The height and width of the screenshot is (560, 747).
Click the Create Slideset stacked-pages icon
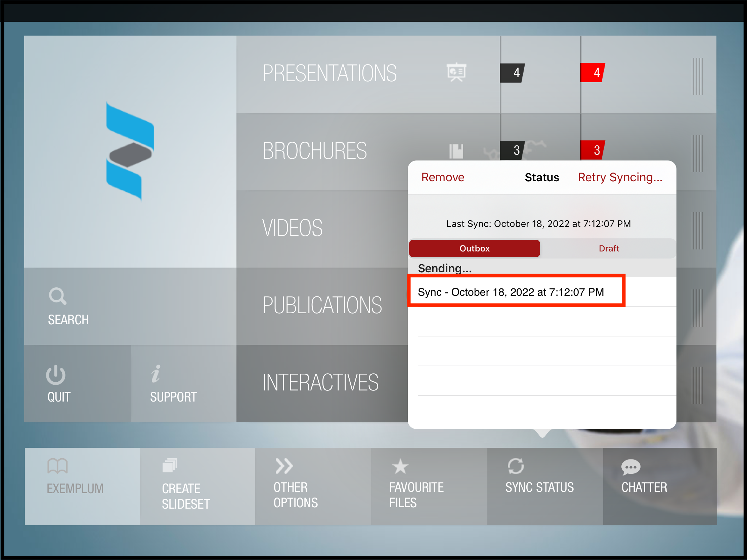coord(170,465)
